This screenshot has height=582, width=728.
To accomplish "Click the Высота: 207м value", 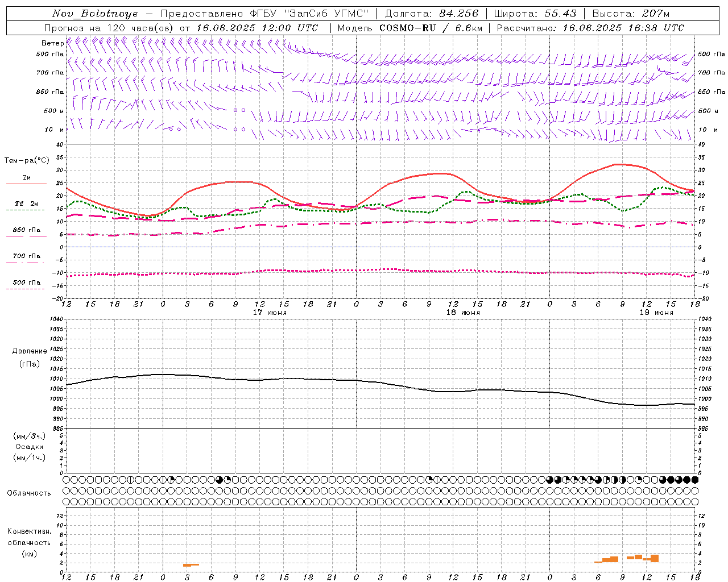I will point(631,14).
